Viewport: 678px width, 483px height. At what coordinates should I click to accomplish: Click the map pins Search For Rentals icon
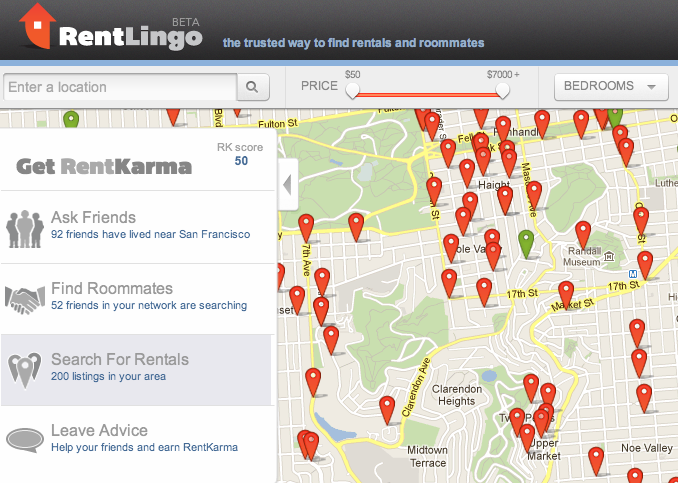(25, 370)
